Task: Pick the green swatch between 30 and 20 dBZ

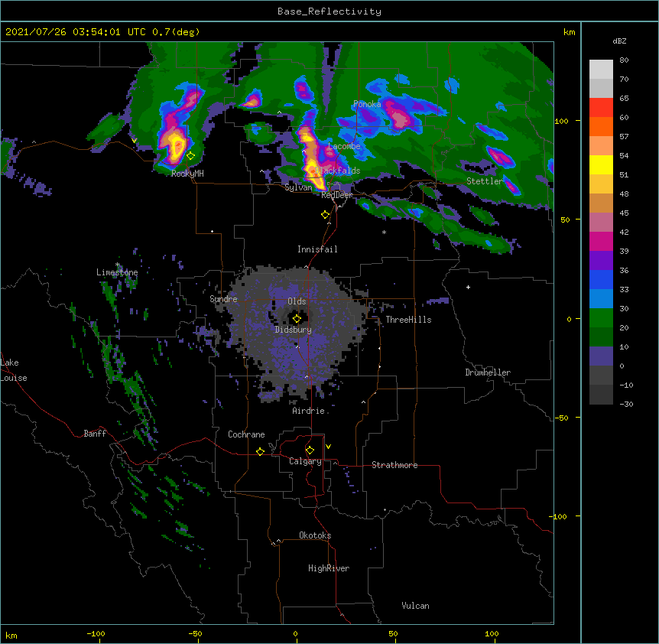Action: [601, 318]
